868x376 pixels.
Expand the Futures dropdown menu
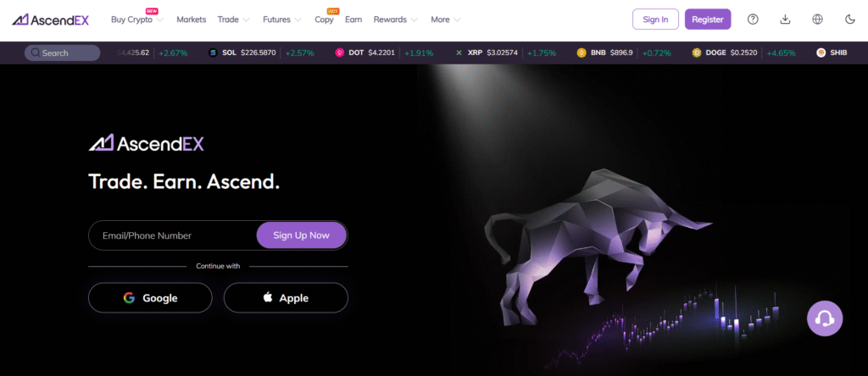pos(282,19)
